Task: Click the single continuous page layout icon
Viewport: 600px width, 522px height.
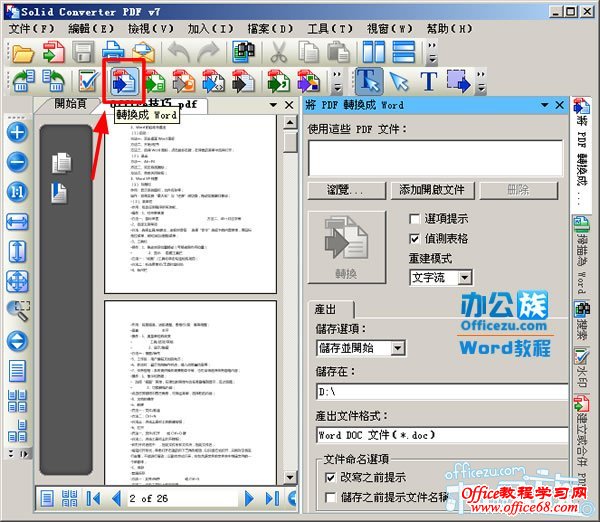Action: pyautogui.click(x=17, y=371)
